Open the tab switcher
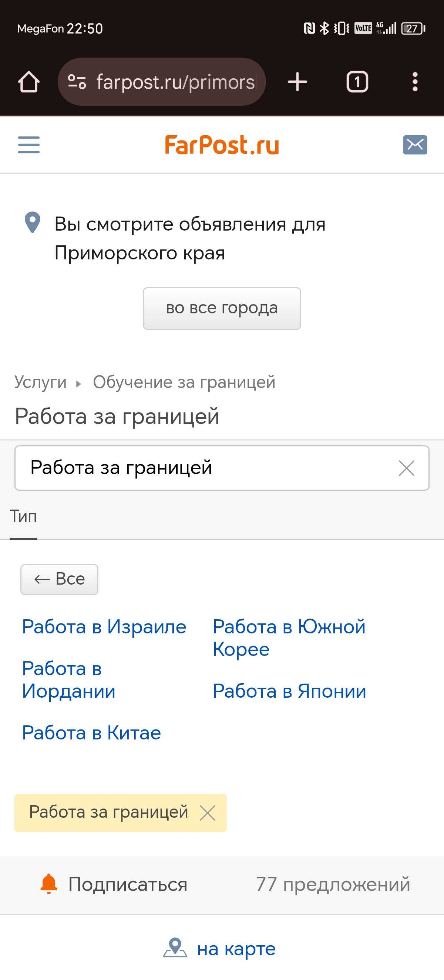 tap(357, 82)
